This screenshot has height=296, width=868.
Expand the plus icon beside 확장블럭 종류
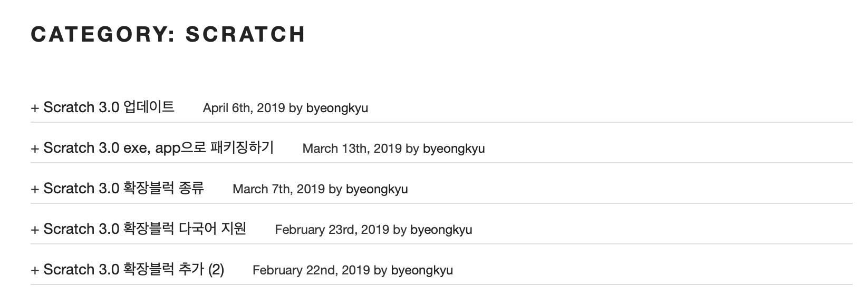[x=35, y=189]
